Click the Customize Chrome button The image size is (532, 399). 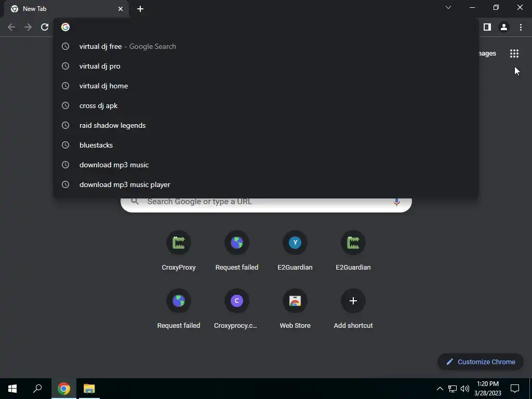tap(481, 362)
